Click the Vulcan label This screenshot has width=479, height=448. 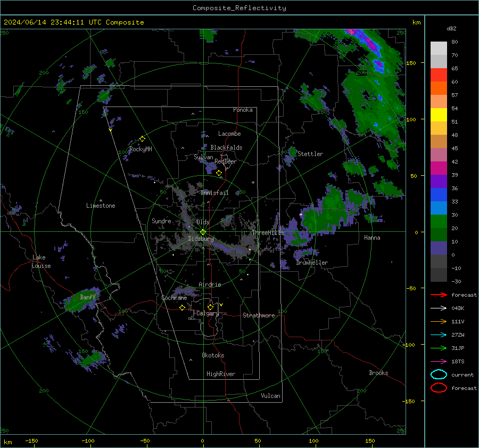point(271,396)
